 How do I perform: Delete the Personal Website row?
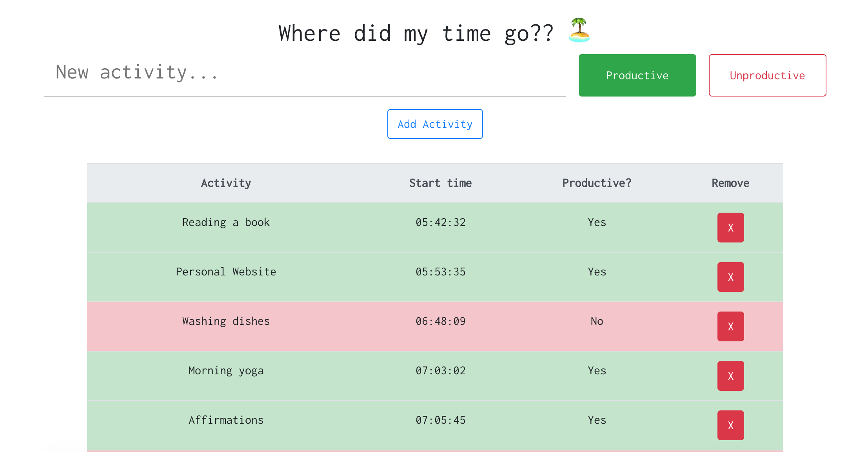click(730, 277)
